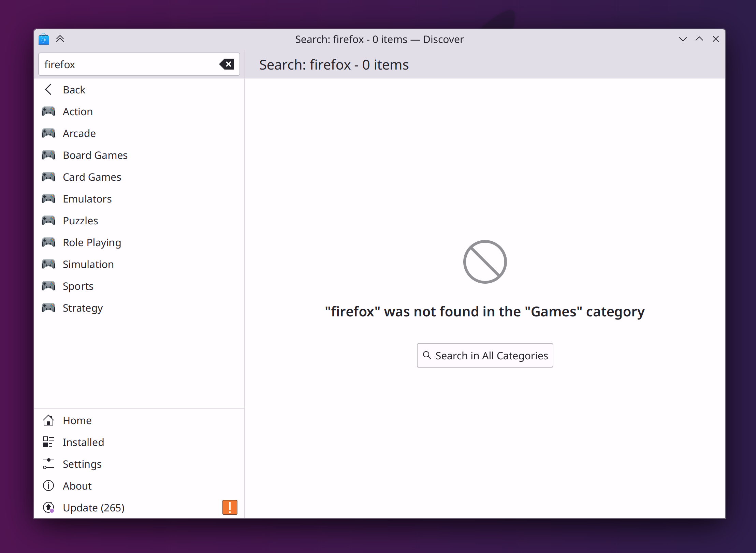The height and width of the screenshot is (553, 756).
Task: Click the Settings sliders icon
Action: [x=49, y=464]
